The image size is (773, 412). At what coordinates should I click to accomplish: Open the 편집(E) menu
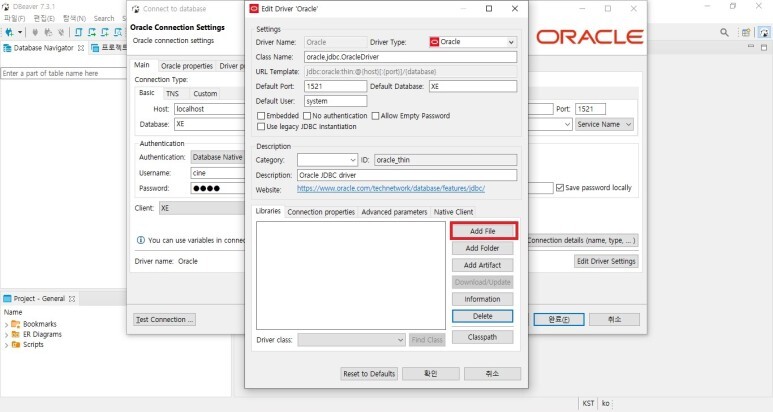(x=44, y=18)
